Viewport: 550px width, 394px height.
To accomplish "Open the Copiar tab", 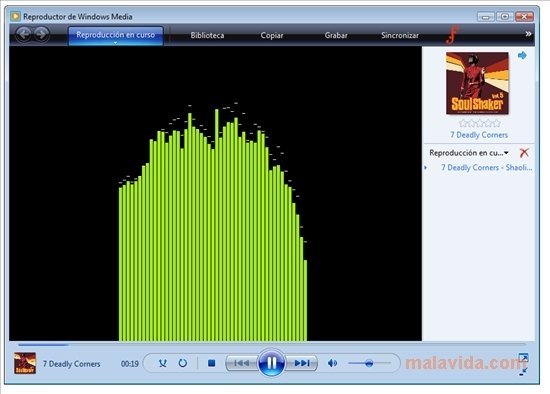I will [271, 35].
